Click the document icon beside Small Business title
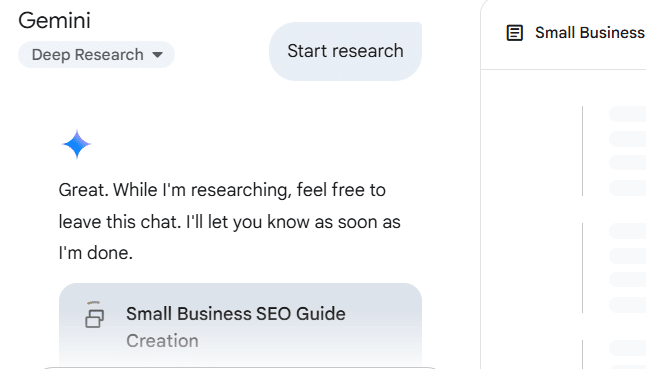Screen dimensions: 646x369 point(515,33)
